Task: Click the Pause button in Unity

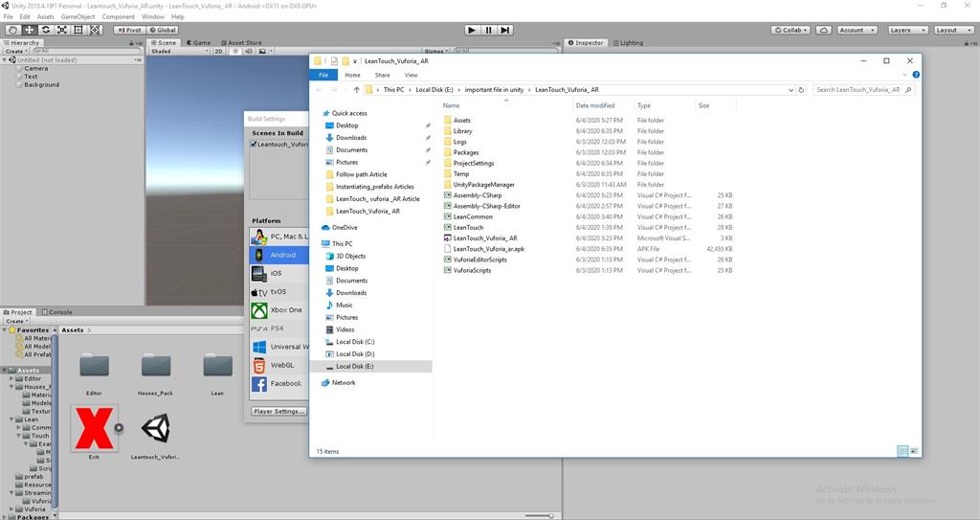Action: [x=488, y=30]
